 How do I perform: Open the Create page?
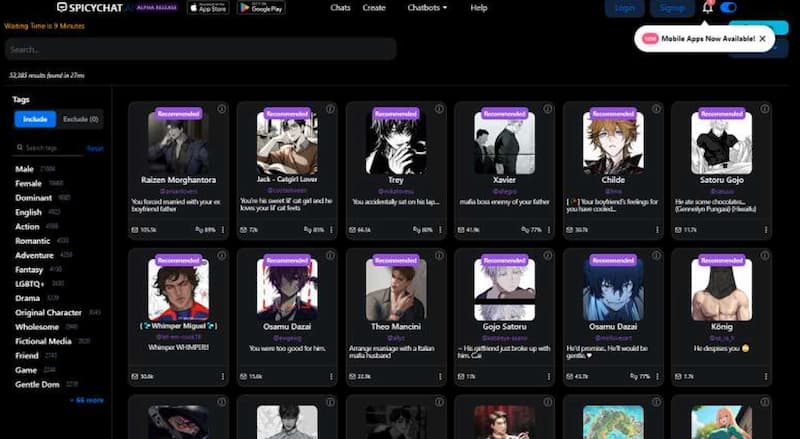(374, 8)
